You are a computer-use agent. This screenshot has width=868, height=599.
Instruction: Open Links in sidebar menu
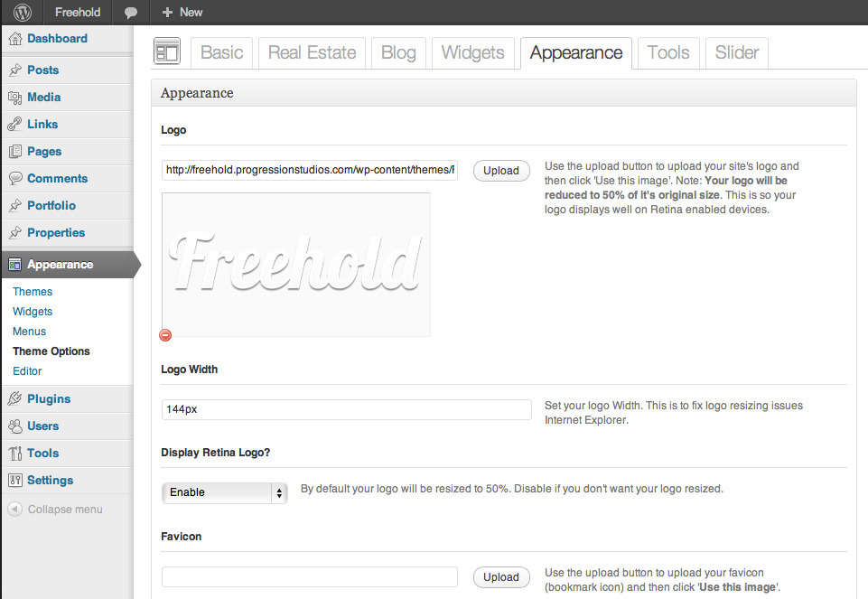coord(42,124)
